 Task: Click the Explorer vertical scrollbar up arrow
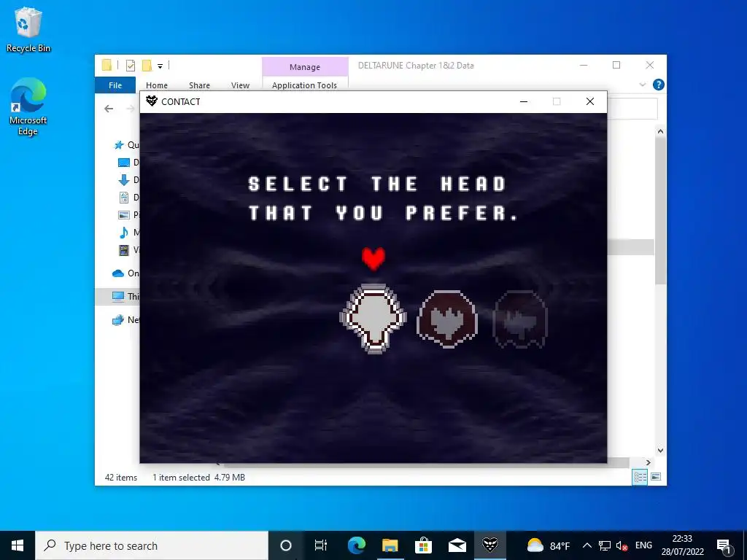(x=660, y=131)
